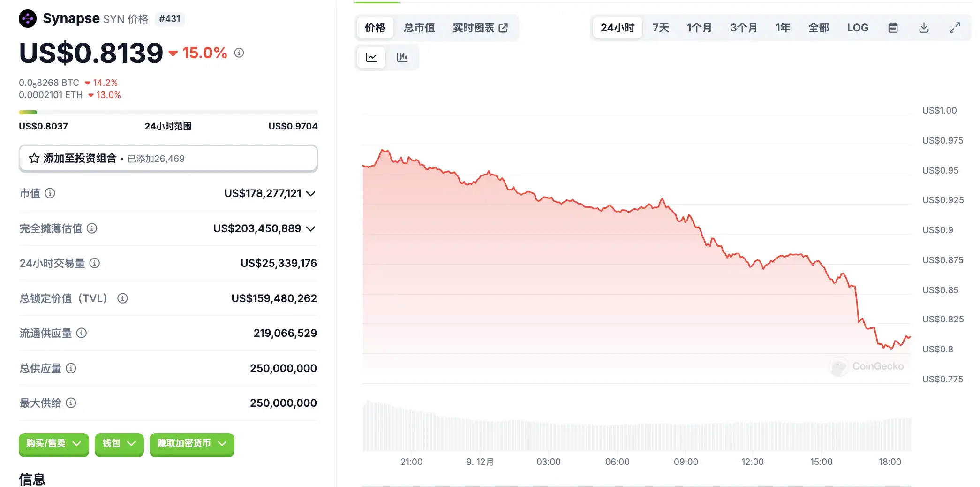Image resolution: width=980 pixels, height=487 pixels.
Task: Switch to the 总市值 chart tab
Action: pos(419,28)
